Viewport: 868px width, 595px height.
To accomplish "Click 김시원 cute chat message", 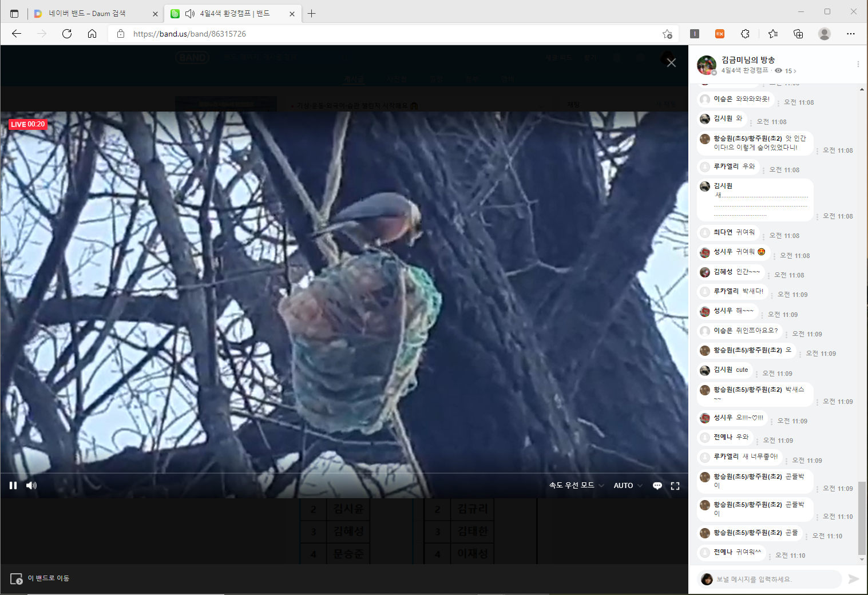I will point(725,370).
